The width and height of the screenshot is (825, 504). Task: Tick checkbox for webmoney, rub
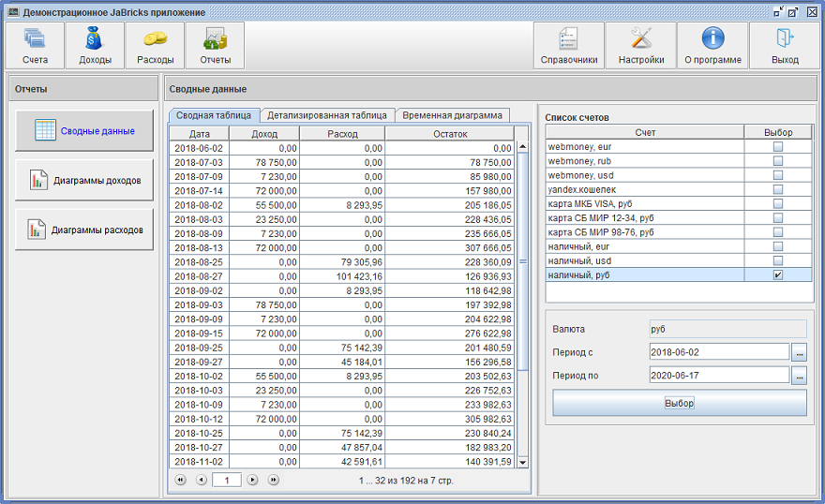777,161
